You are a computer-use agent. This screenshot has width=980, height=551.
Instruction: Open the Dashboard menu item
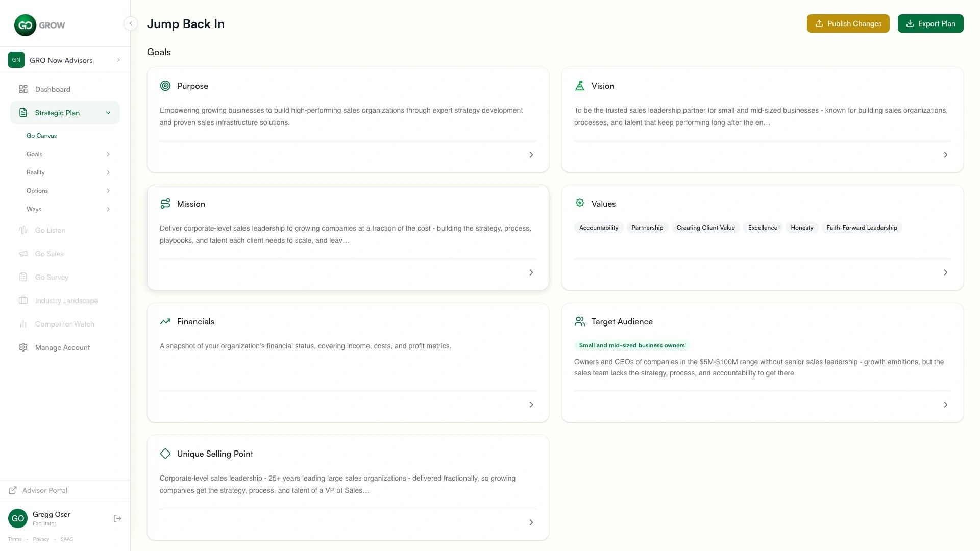tap(65, 89)
